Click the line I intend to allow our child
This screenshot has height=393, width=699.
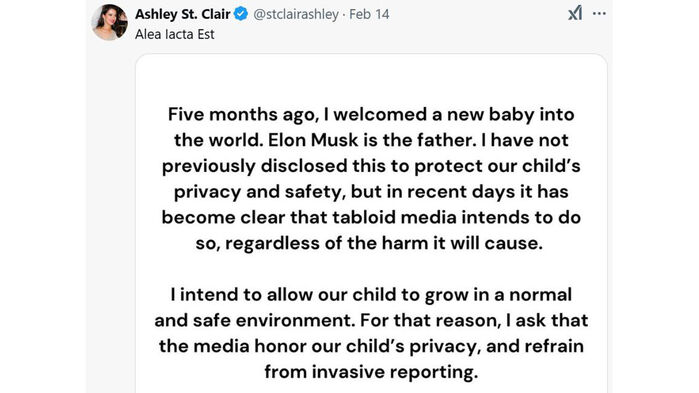[371, 295]
